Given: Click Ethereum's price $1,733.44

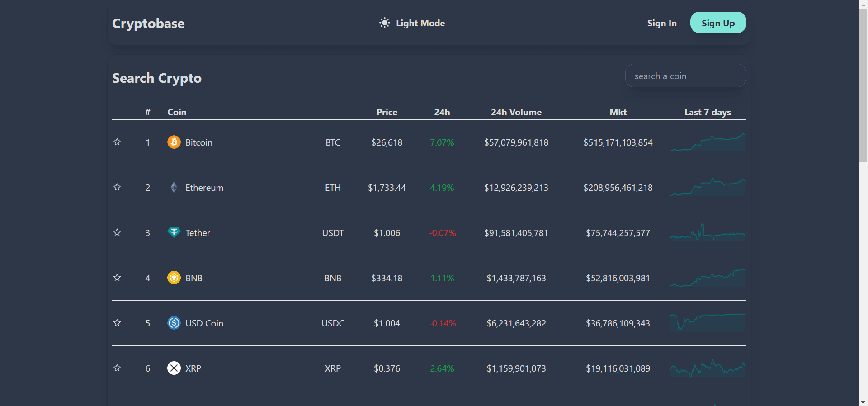Looking at the screenshot, I should pyautogui.click(x=387, y=188).
